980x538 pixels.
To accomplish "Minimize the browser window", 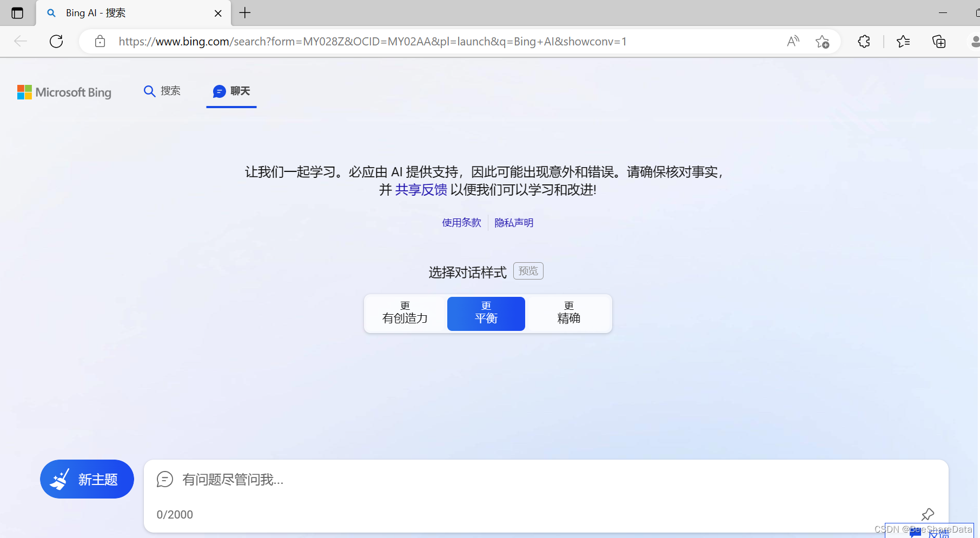I will pos(943,13).
